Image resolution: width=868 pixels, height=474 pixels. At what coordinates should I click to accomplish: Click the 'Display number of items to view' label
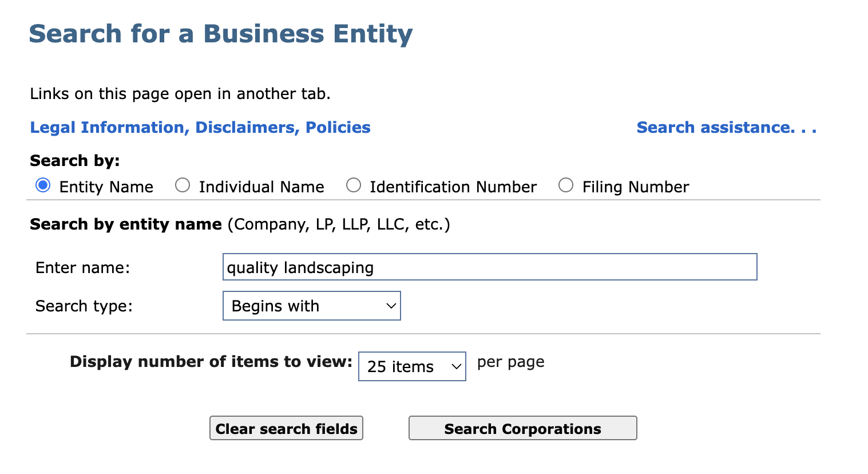(x=211, y=362)
